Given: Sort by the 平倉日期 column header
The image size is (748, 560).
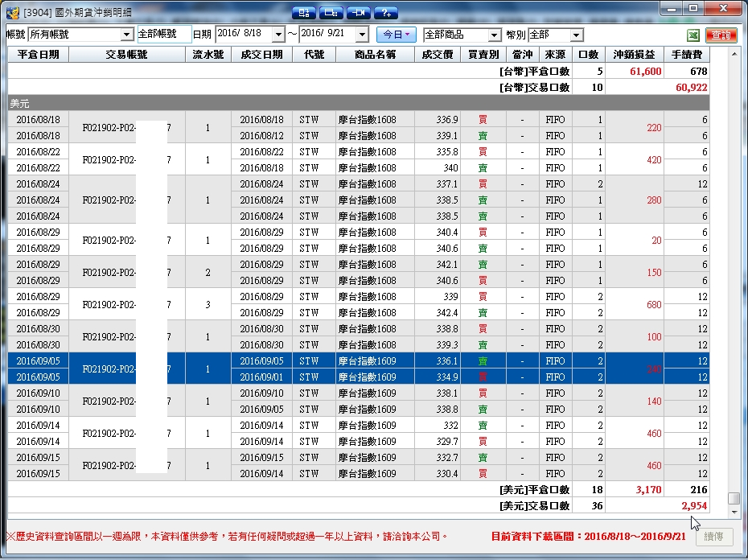Looking at the screenshot, I should 38,55.
